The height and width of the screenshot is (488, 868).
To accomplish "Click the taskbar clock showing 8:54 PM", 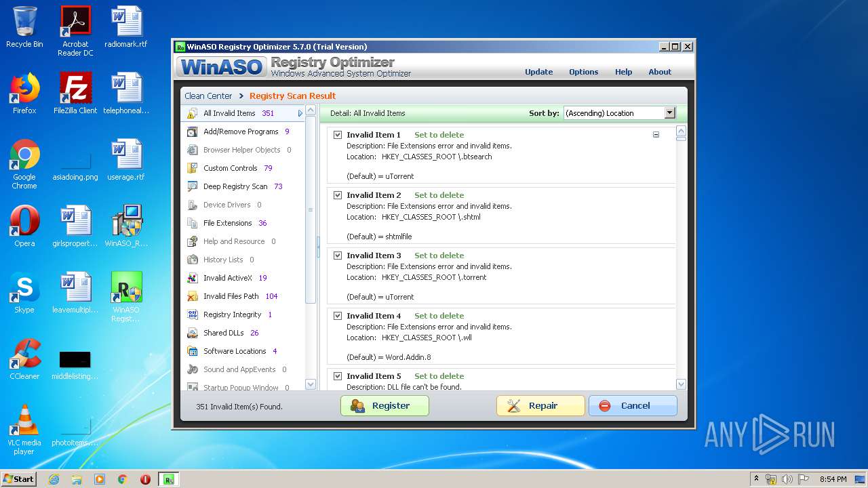I will (x=833, y=479).
